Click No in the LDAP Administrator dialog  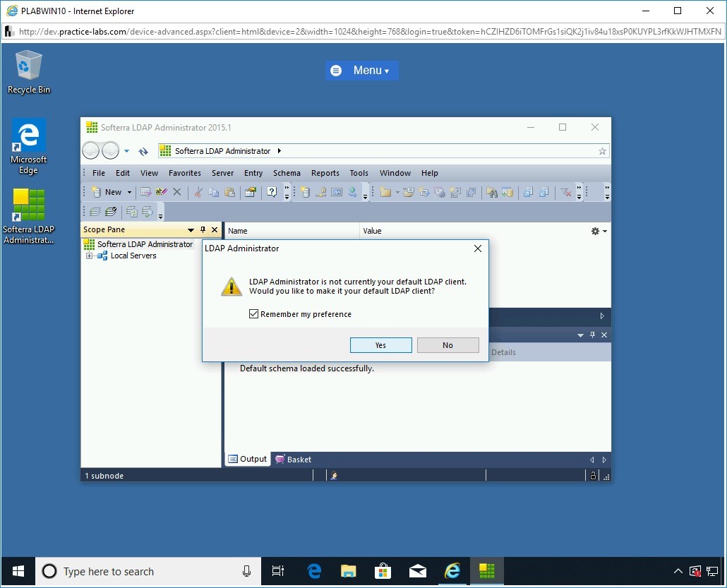[x=447, y=345]
